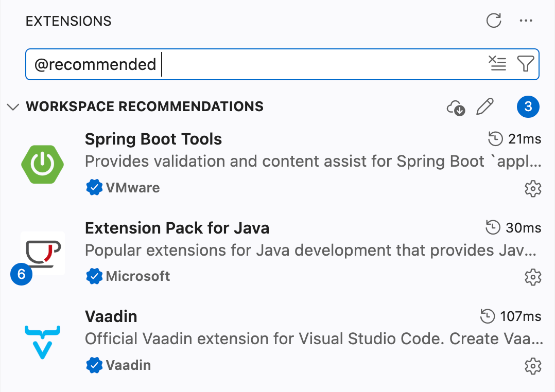555x392 pixels.
Task: Open the Vaadin extension title
Action: 111,316
